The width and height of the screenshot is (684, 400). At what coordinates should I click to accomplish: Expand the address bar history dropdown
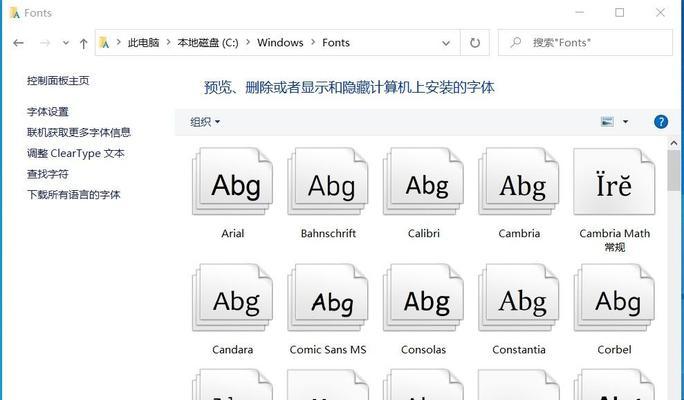point(446,43)
